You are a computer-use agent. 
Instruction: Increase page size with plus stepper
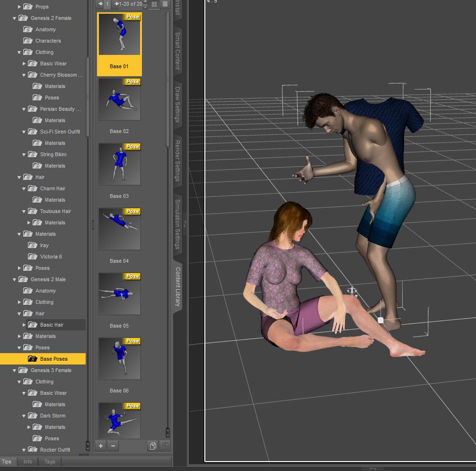[145, 2]
